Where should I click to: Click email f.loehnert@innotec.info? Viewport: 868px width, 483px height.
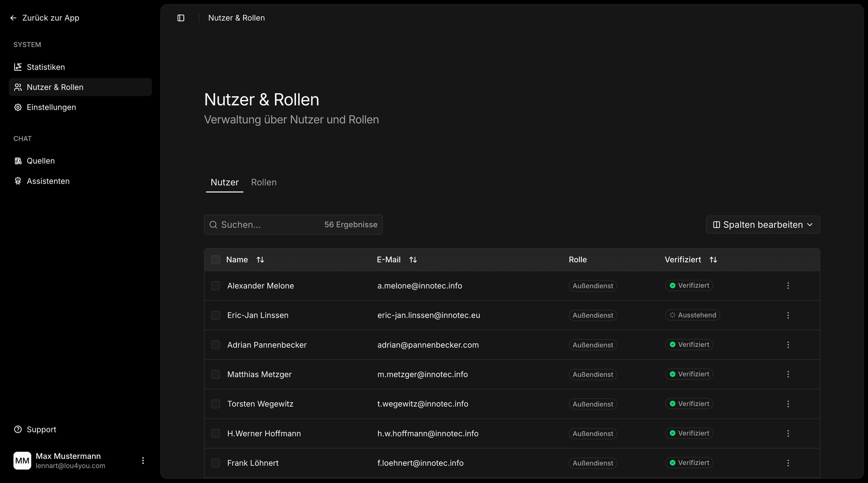click(x=421, y=463)
